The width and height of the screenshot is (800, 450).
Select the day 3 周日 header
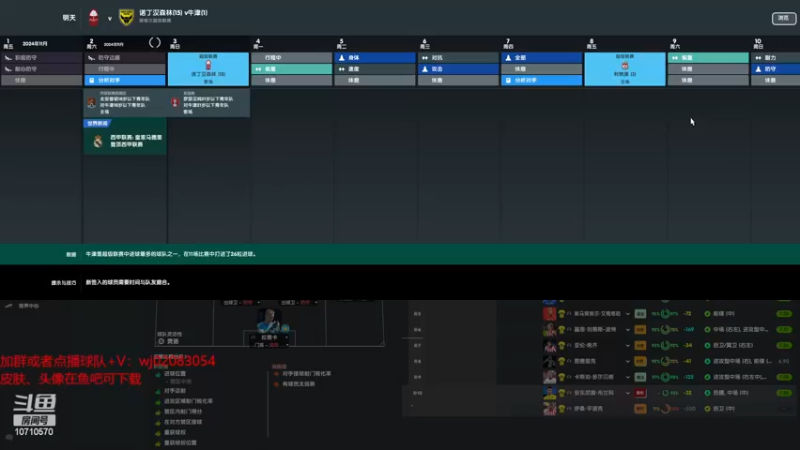(176, 44)
